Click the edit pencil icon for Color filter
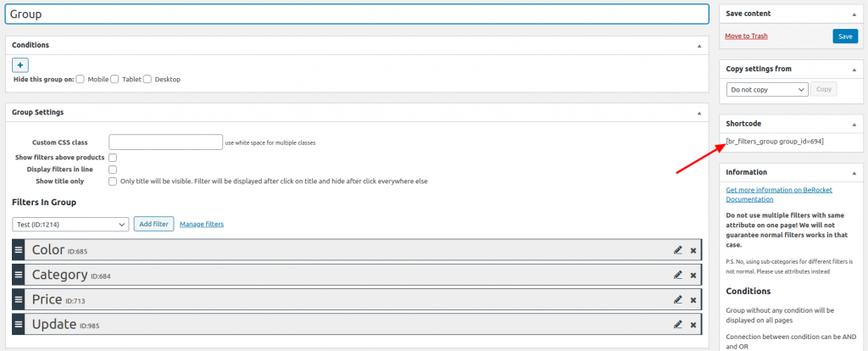This screenshot has width=868, height=351. (x=677, y=250)
